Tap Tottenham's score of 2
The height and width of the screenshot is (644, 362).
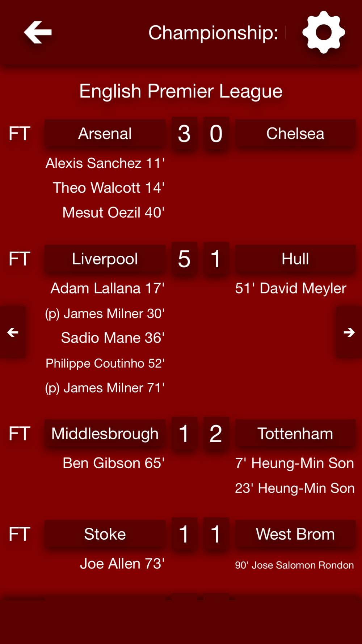(x=216, y=434)
